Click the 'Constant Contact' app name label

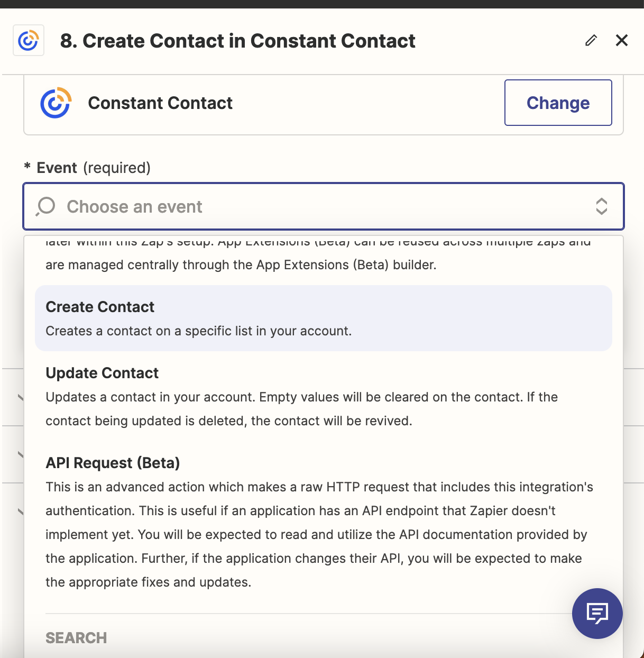point(160,103)
